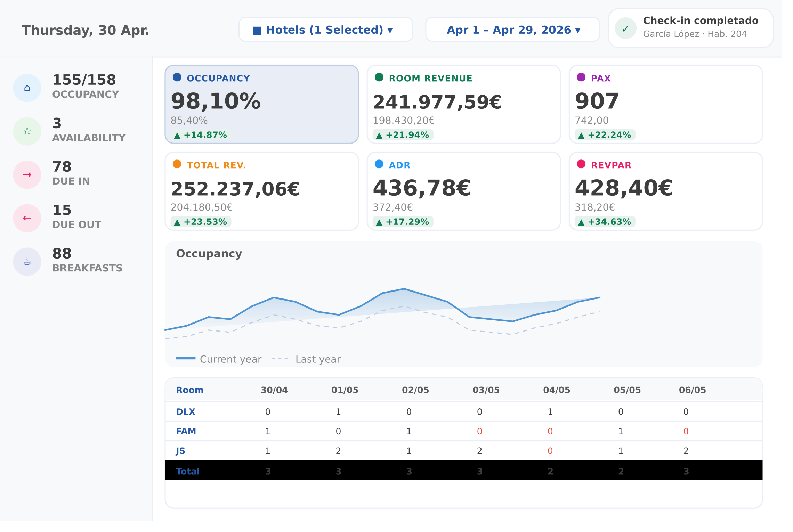Click the green checkmark notification icon

pos(625,28)
